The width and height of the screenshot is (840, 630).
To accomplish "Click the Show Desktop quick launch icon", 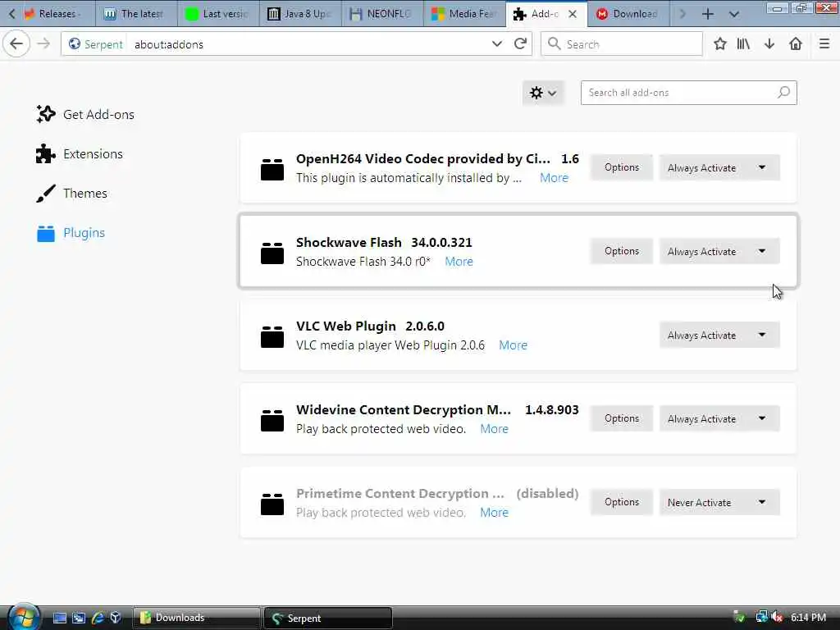I will (x=59, y=618).
